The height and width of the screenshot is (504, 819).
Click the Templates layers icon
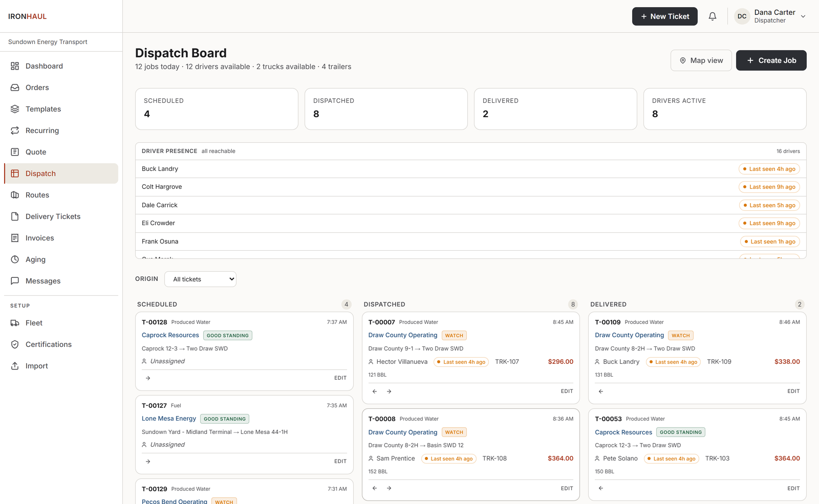15,109
